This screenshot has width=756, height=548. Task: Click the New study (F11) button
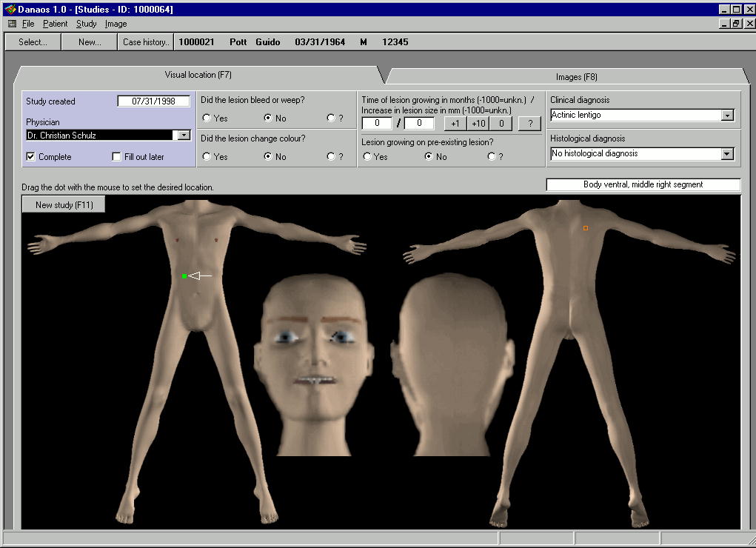[64, 204]
